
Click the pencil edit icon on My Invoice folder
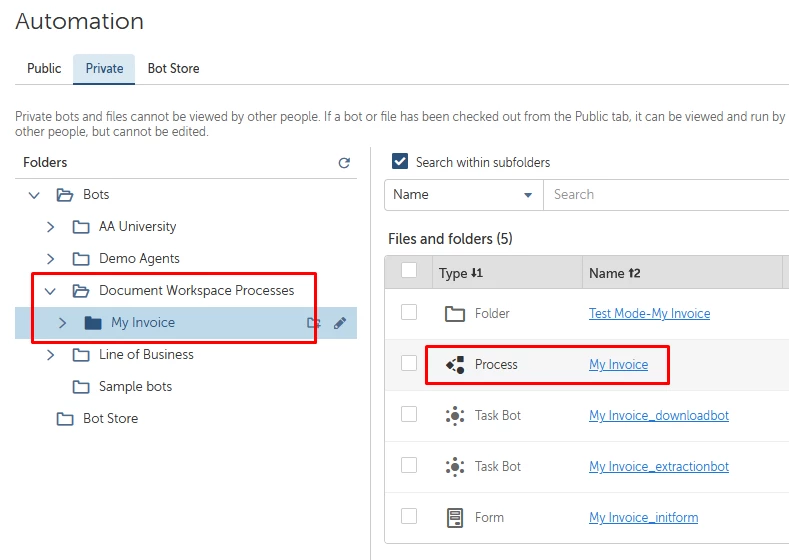340,323
